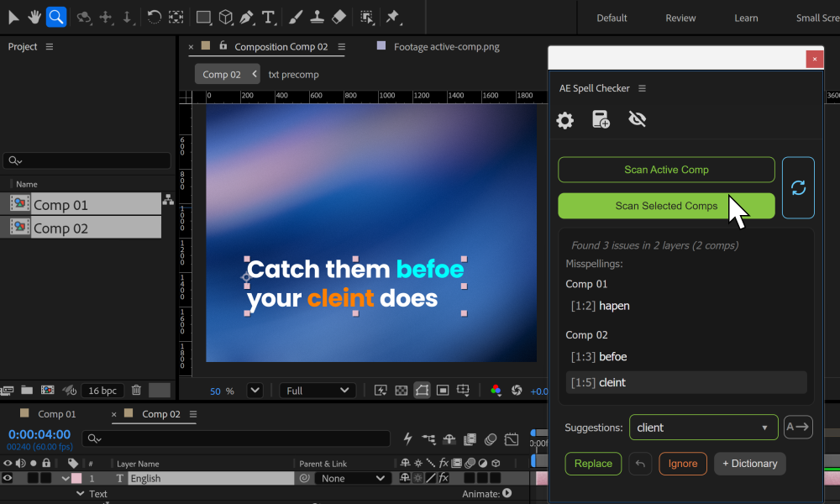
Task: Switch to the Learn workspace
Action: (746, 18)
